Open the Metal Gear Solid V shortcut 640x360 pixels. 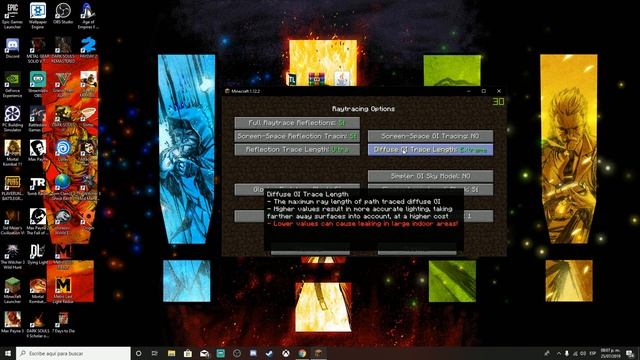tap(38, 51)
